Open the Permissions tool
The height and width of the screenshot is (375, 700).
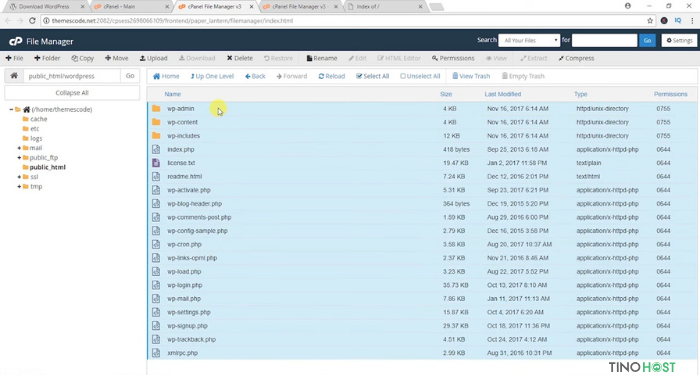453,58
